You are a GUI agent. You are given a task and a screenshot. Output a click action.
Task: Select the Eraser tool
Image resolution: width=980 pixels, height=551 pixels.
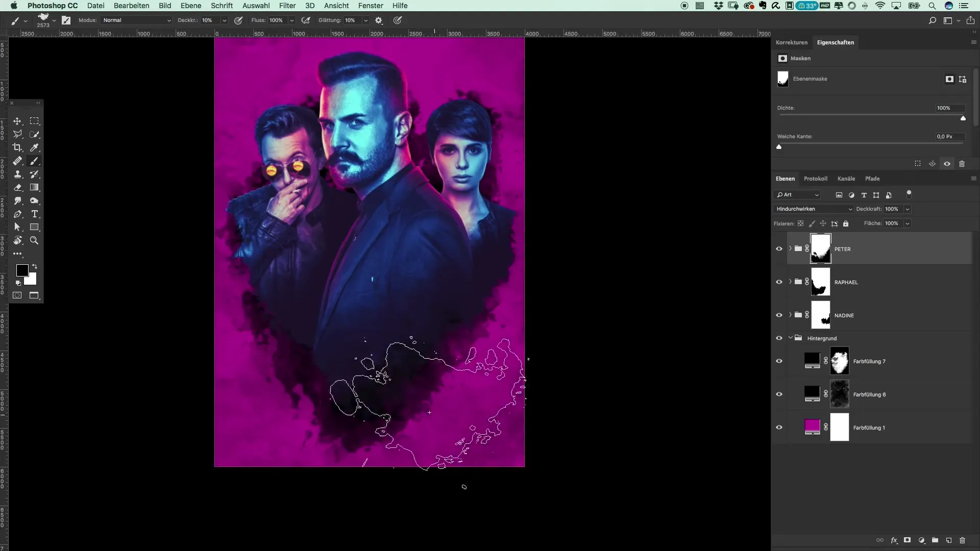click(x=17, y=187)
